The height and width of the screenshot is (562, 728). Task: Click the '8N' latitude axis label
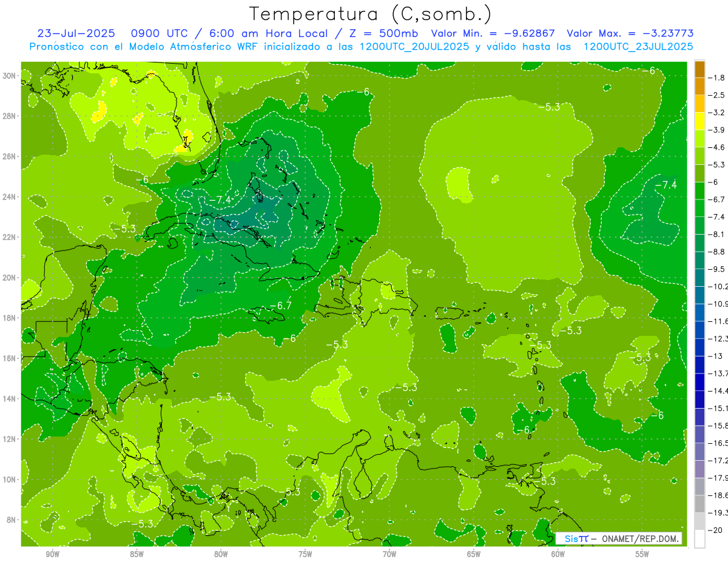[12, 520]
